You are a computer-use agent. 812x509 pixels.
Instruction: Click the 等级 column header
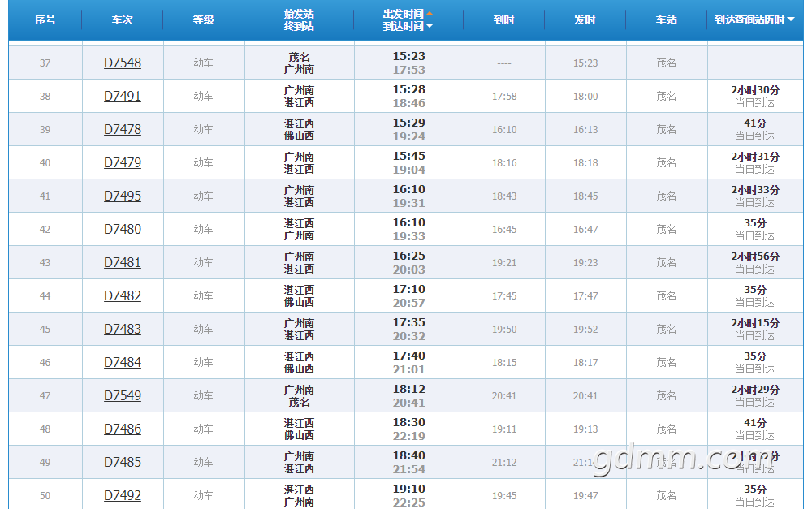204,19
